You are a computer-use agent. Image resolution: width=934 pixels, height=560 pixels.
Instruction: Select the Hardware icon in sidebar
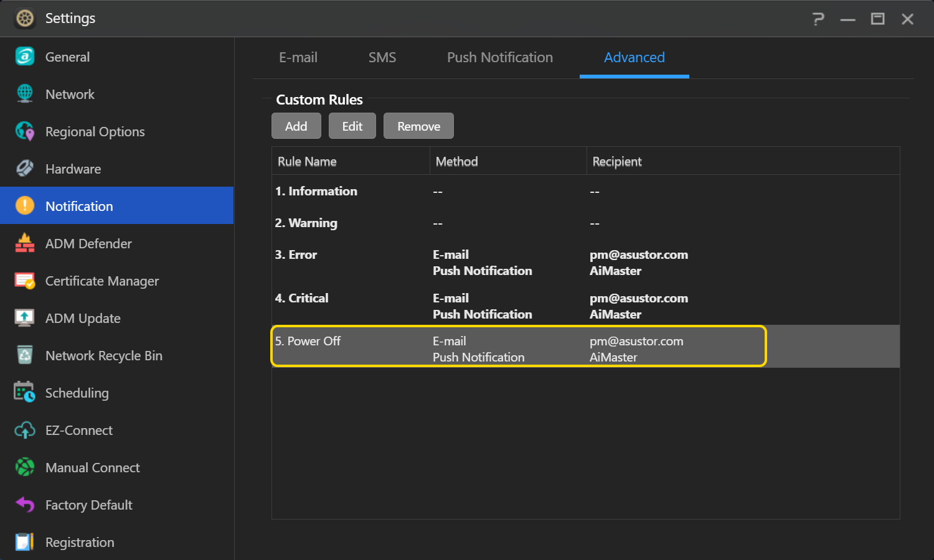(25, 169)
